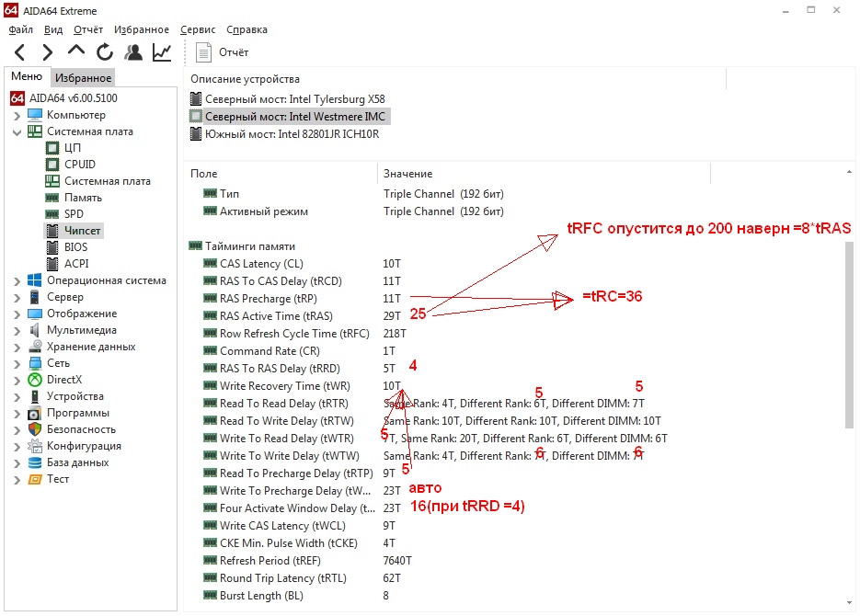Click the DirectX Xbox logo icon

[x=35, y=379]
